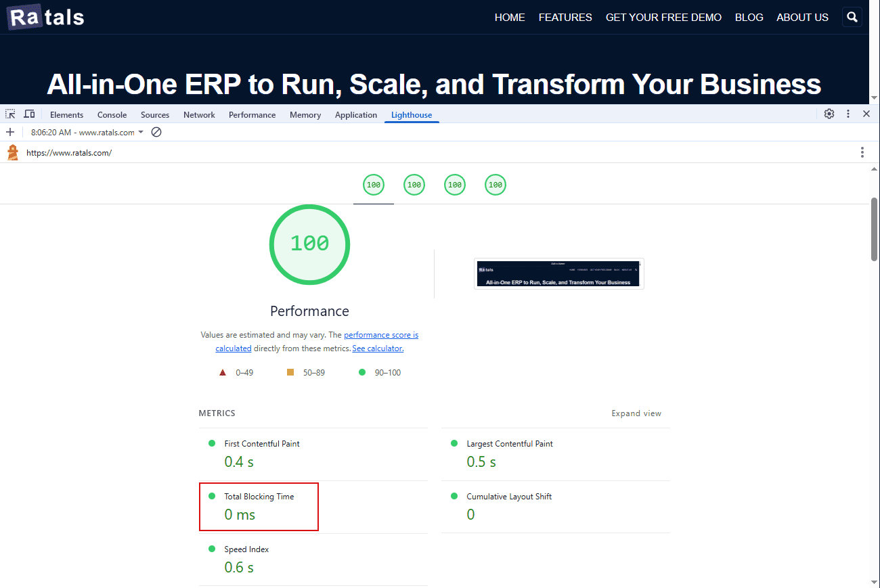This screenshot has height=588, width=880.
Task: Open the Application tab
Action: click(x=355, y=115)
